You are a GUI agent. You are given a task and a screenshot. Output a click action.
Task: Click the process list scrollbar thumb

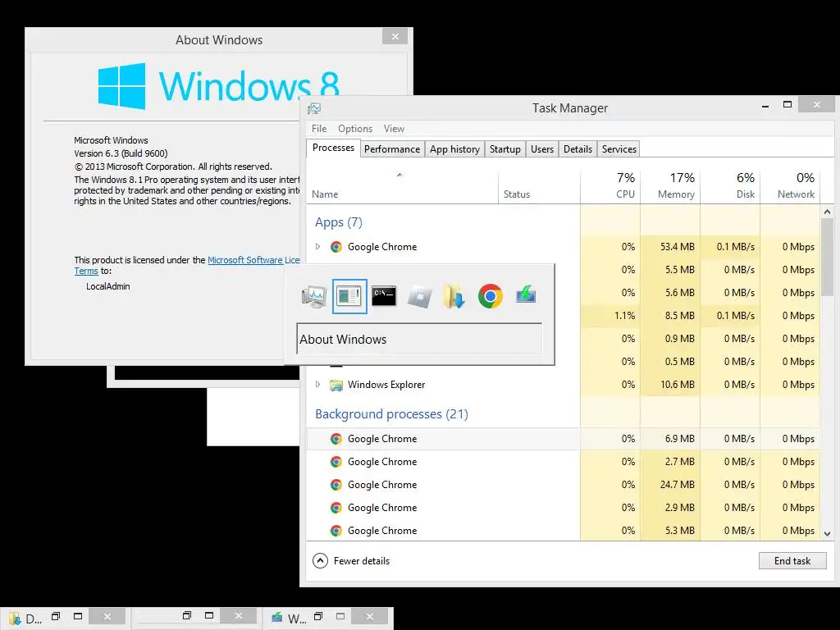827,257
